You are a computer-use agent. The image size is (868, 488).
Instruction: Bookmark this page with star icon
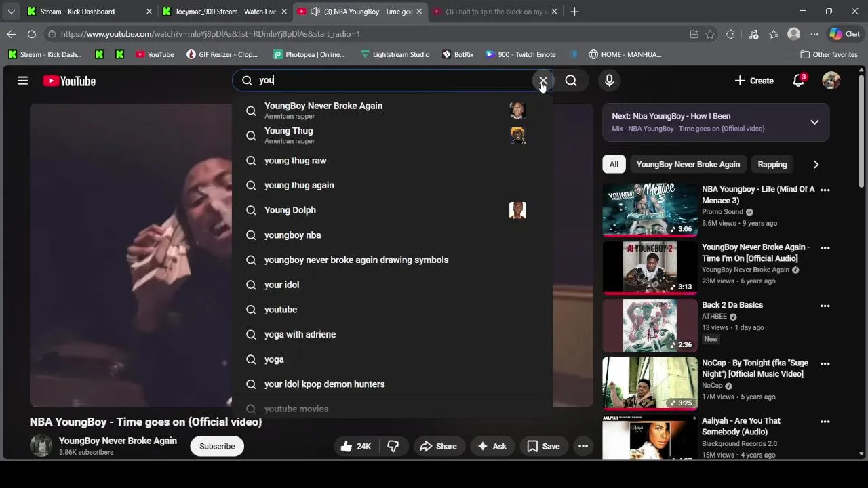(x=710, y=34)
